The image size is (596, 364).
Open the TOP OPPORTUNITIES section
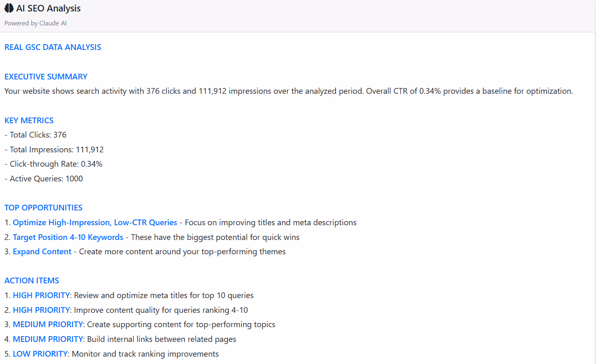(43, 208)
